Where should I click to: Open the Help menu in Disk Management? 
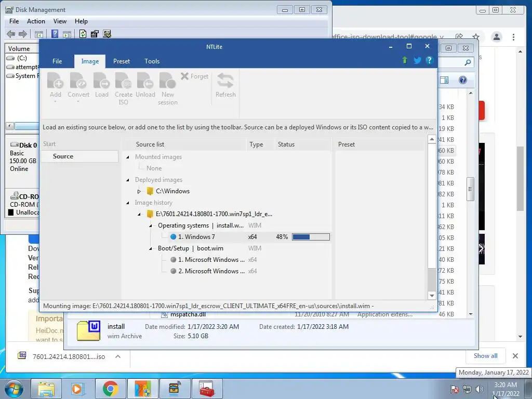(81, 21)
